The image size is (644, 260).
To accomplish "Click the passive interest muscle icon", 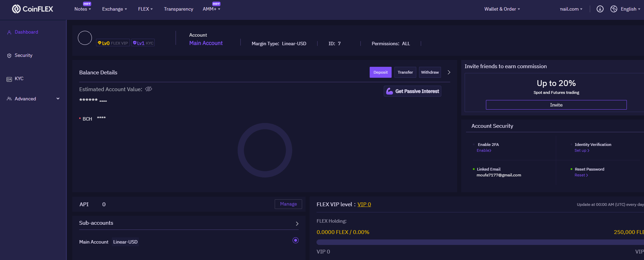I will click(x=390, y=91).
